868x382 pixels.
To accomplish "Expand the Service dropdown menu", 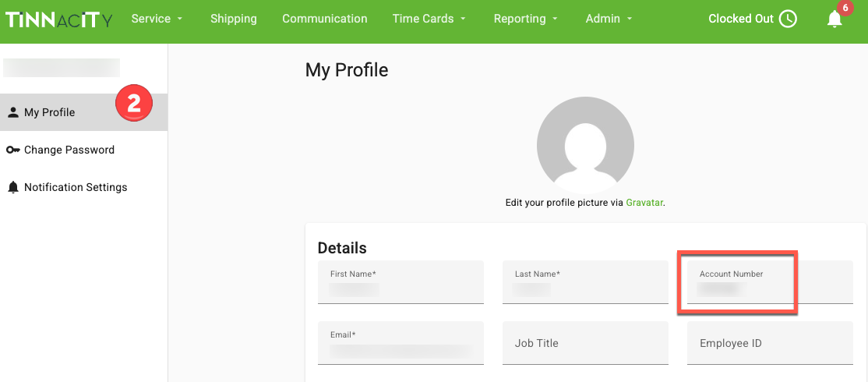I will tap(157, 19).
